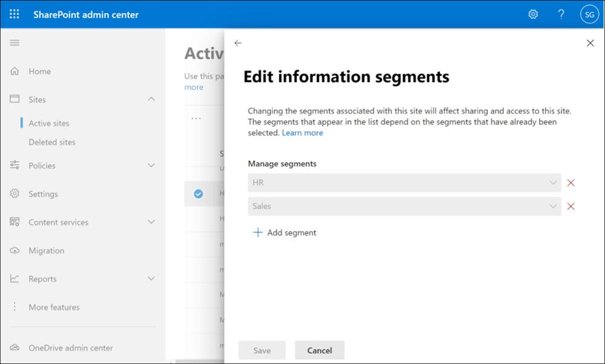
Task: Open the Help question mark icon
Action: 561,14
